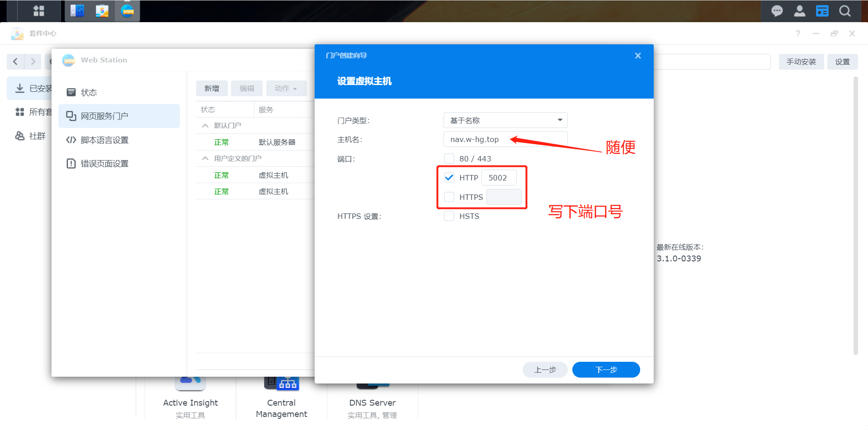Image resolution: width=868 pixels, height=426 pixels.
Task: Collapse the 用户定义的门户 group
Action: coord(205,158)
